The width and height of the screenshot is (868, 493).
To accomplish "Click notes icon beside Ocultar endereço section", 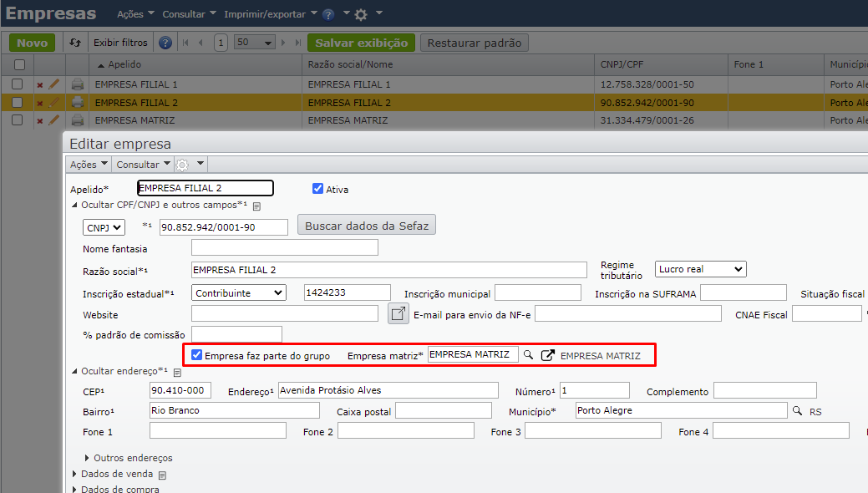I will [x=177, y=372].
